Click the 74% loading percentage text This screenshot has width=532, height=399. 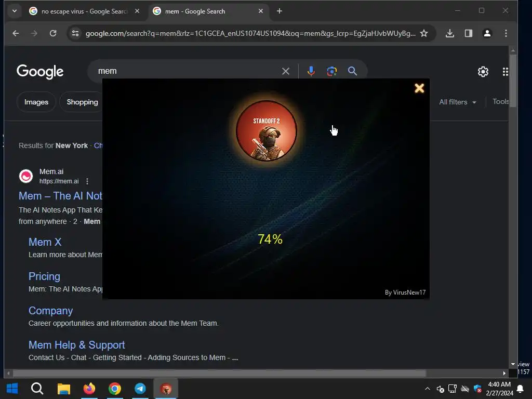pyautogui.click(x=270, y=239)
